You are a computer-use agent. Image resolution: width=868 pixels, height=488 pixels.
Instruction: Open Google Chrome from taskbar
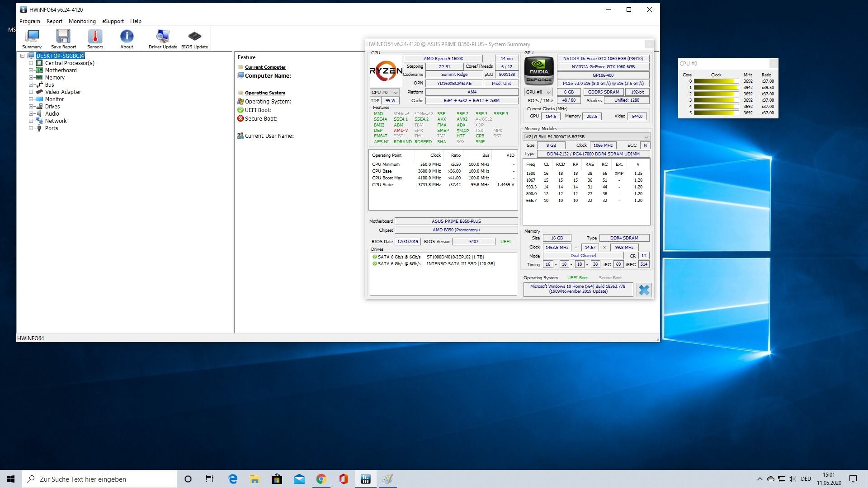coord(321,479)
